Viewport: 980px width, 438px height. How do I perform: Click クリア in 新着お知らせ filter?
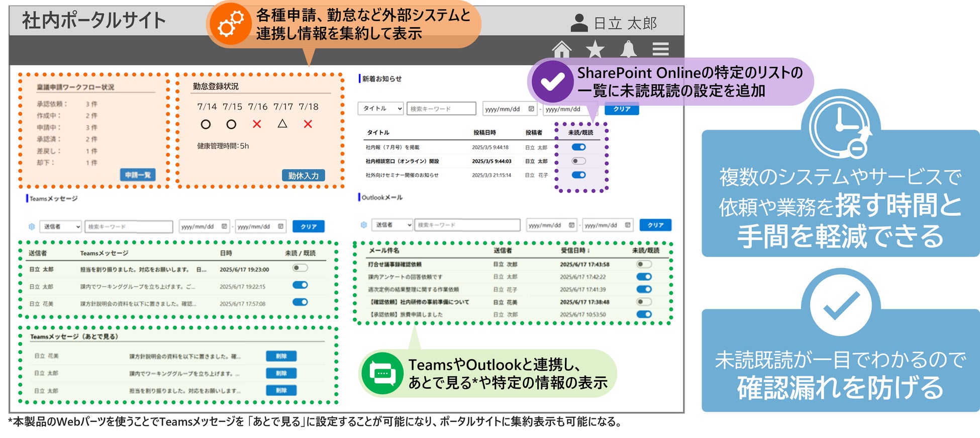[x=621, y=109]
